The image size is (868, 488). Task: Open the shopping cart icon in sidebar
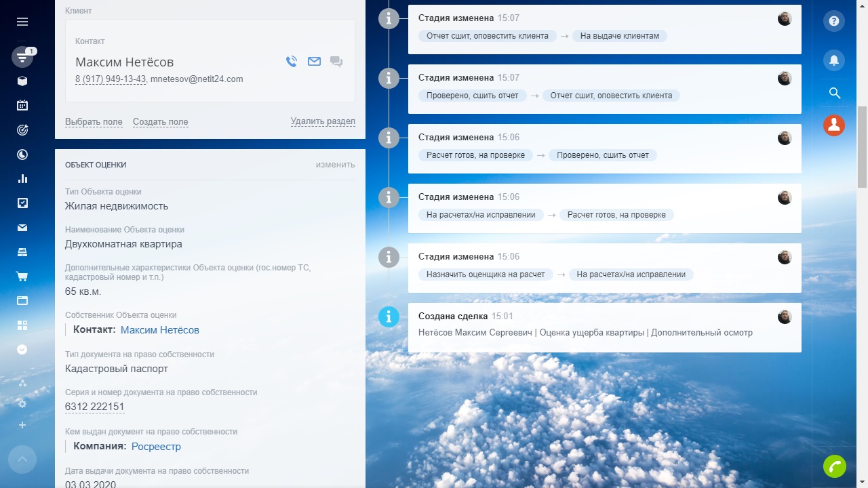(x=22, y=277)
